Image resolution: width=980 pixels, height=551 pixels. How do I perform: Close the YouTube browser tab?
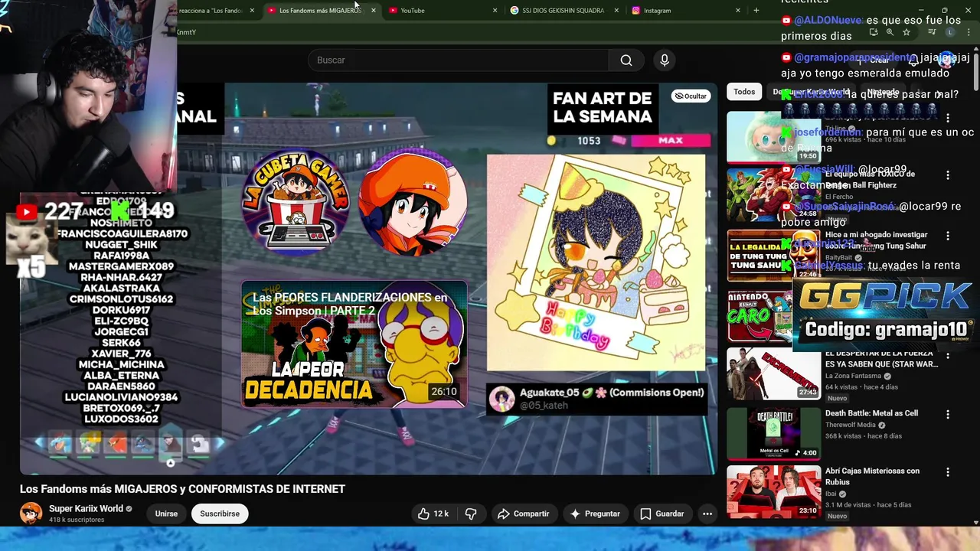point(495,11)
